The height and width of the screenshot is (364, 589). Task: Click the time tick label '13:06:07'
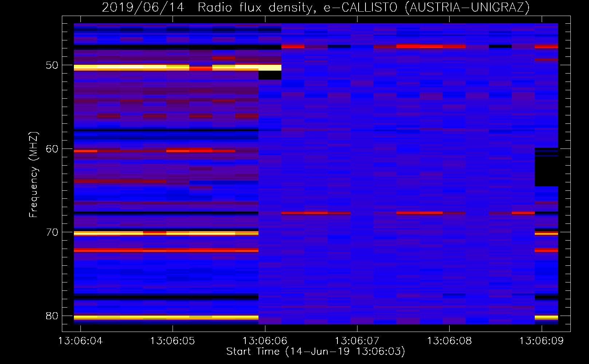coord(357,341)
